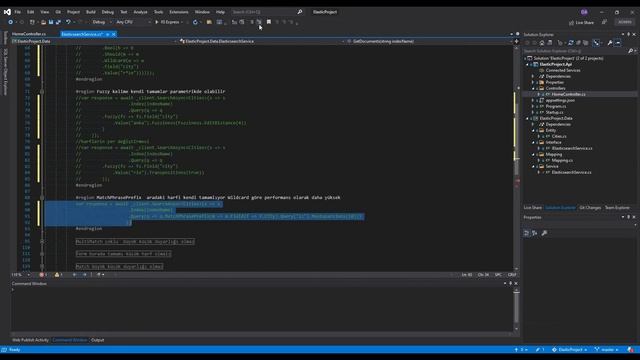Collapse the ElasticProject.Api project node
This screenshot has height=360, width=640.
tap(527, 64)
